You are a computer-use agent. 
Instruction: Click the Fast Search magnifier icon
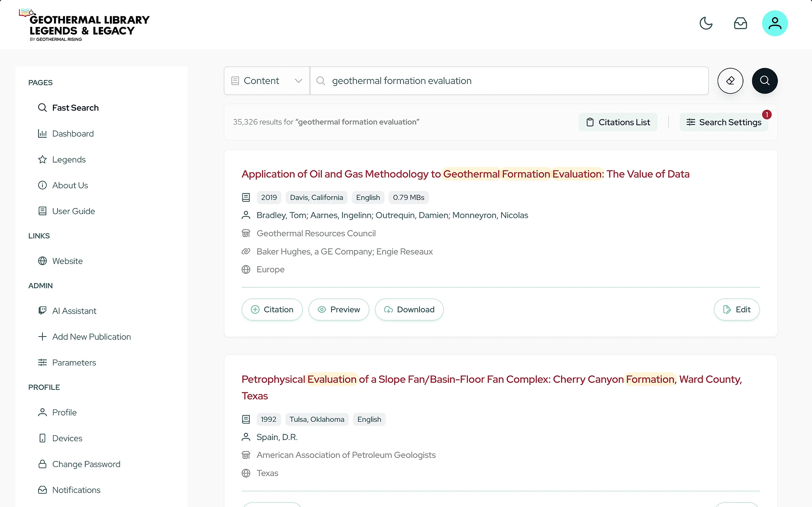(42, 108)
